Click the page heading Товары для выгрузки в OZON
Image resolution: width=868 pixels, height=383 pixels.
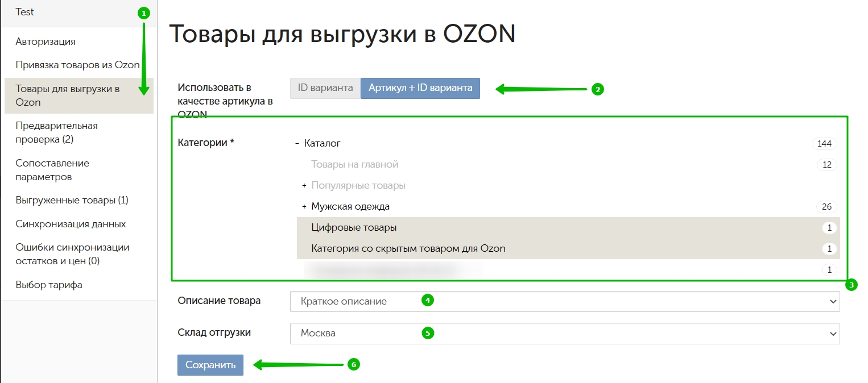342,34
